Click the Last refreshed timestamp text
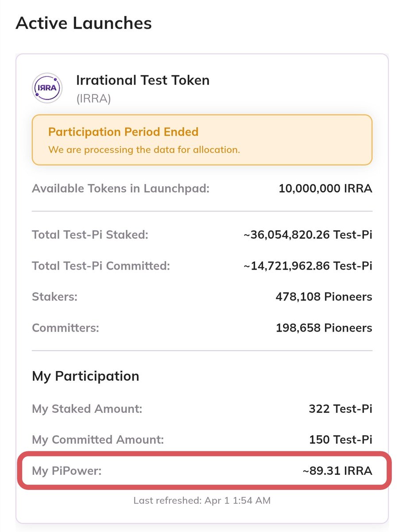Image resolution: width=403 pixels, height=532 pixels. [202, 501]
